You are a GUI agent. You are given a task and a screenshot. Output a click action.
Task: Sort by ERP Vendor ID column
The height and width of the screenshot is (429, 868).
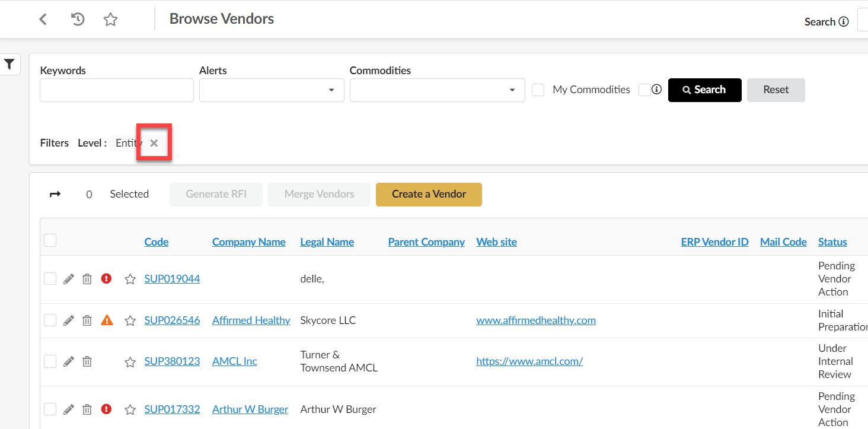pyautogui.click(x=715, y=242)
